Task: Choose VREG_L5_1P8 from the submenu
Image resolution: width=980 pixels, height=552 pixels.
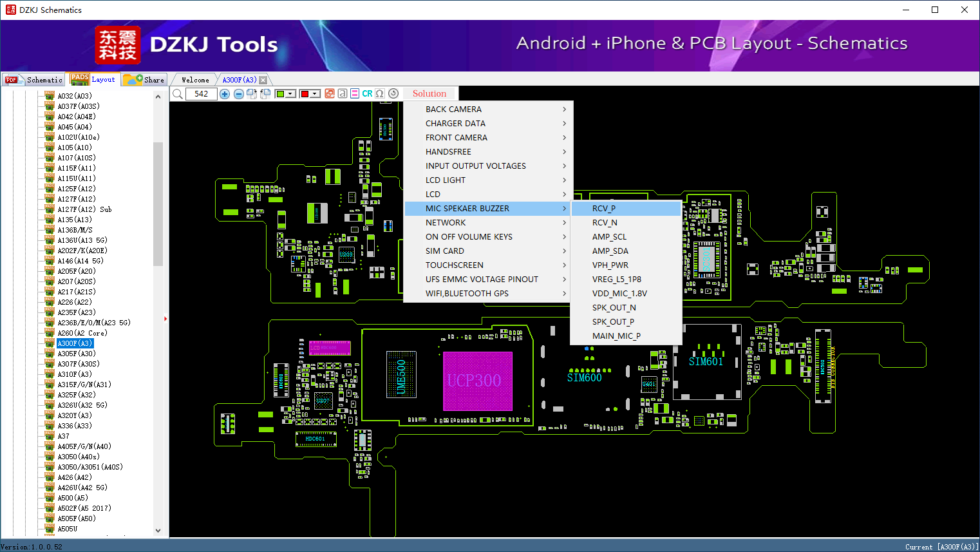Action: pos(627,280)
